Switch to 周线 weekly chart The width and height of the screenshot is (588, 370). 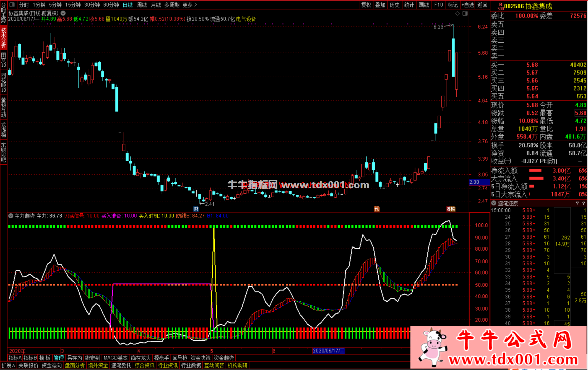142,5
